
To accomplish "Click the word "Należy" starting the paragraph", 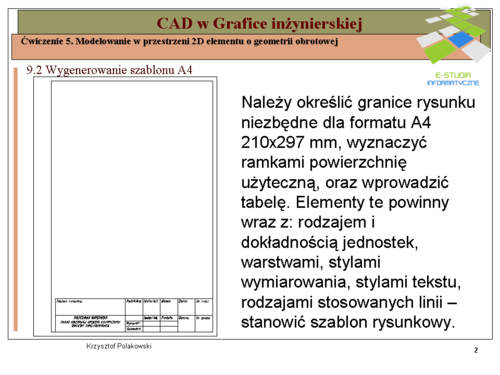I will pos(266,103).
